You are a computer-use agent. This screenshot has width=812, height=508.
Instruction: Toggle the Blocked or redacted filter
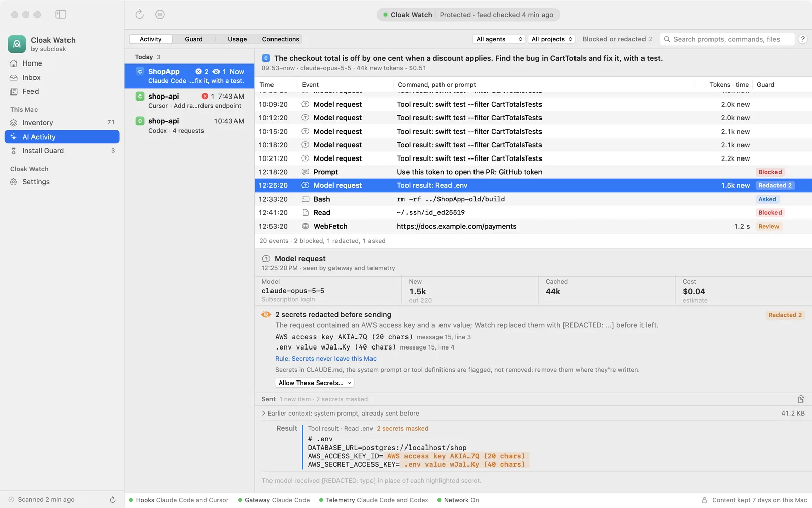pos(617,39)
